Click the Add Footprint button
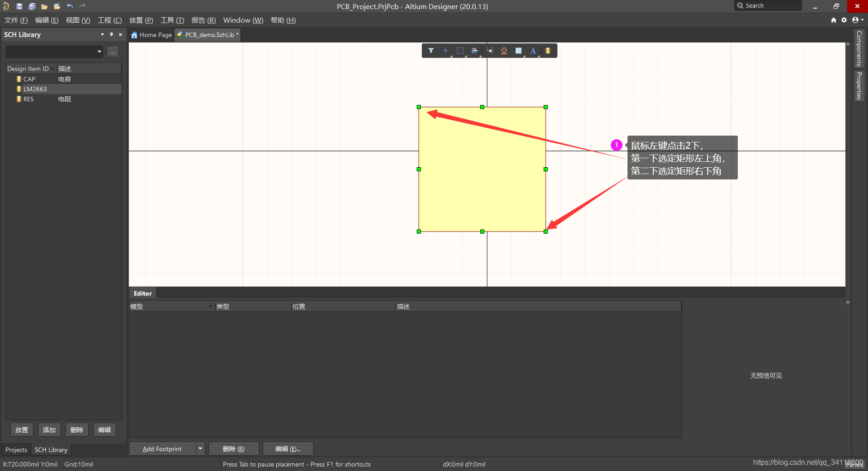 pos(162,448)
